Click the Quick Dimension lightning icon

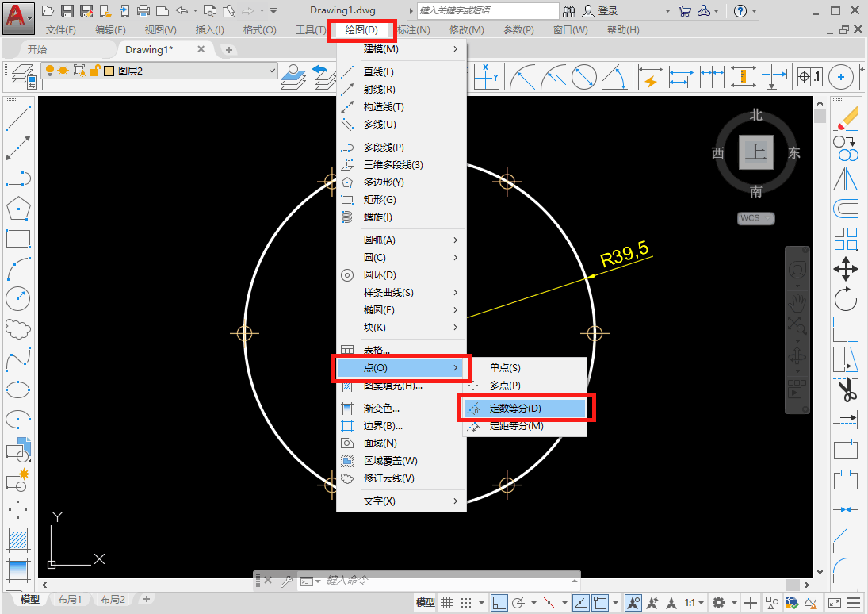(650, 79)
